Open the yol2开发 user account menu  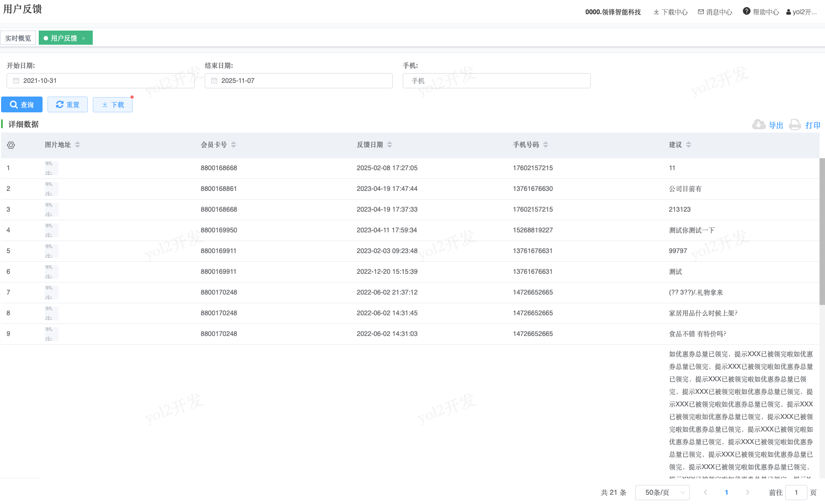pos(801,12)
